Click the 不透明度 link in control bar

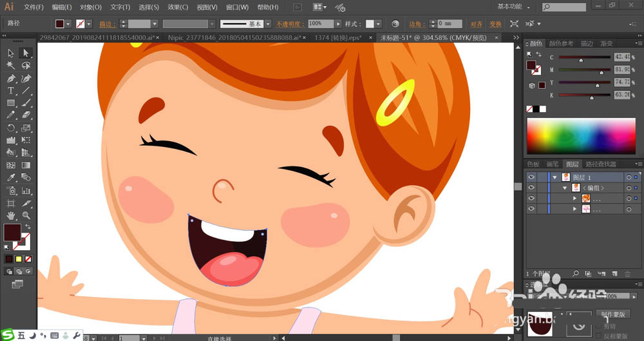[291, 24]
